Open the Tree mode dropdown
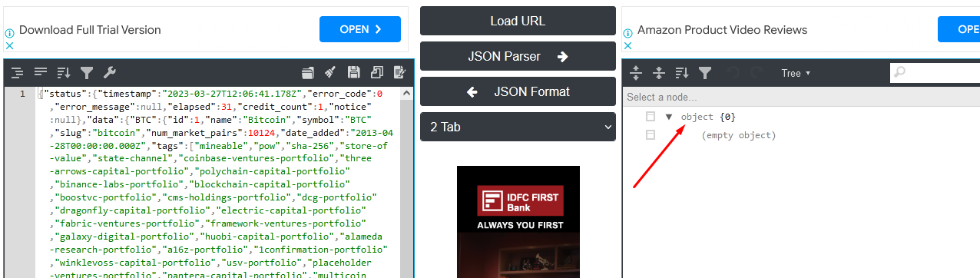980x278 pixels. click(x=796, y=73)
